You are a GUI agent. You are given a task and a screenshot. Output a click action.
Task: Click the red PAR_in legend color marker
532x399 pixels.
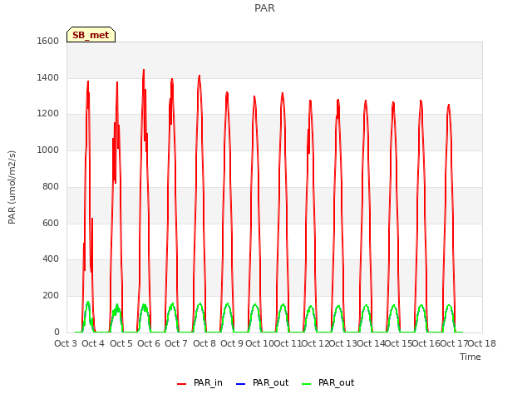(x=181, y=384)
